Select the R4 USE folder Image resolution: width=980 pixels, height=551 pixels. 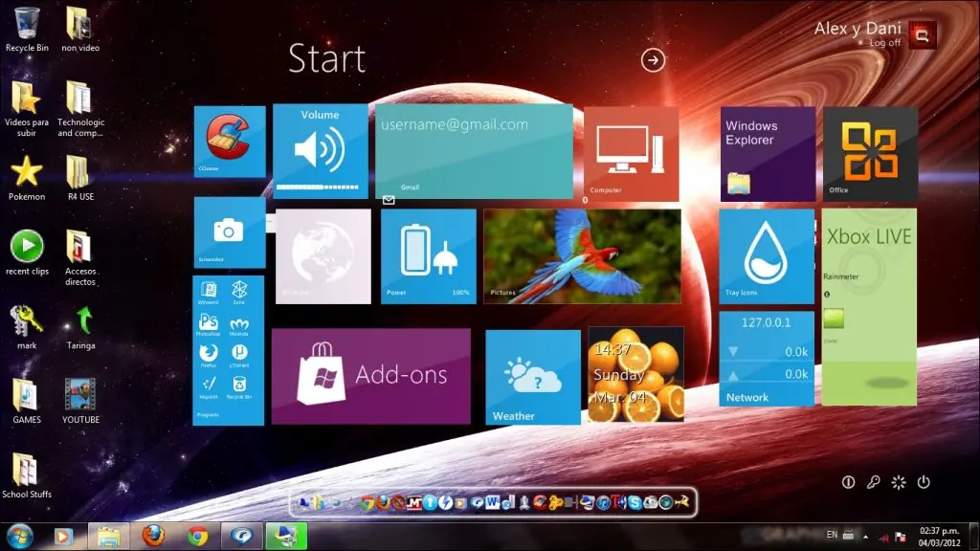80,178
